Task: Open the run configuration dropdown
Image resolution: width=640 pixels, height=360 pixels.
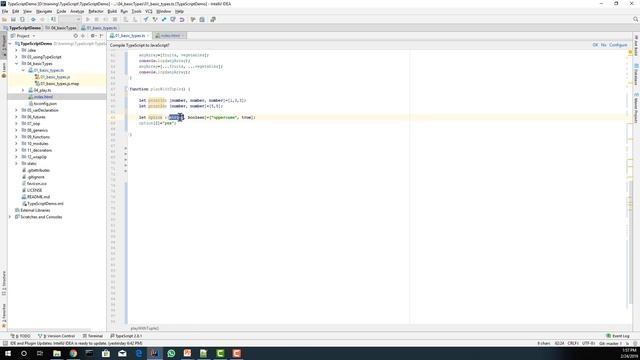Action: (x=70, y=19)
